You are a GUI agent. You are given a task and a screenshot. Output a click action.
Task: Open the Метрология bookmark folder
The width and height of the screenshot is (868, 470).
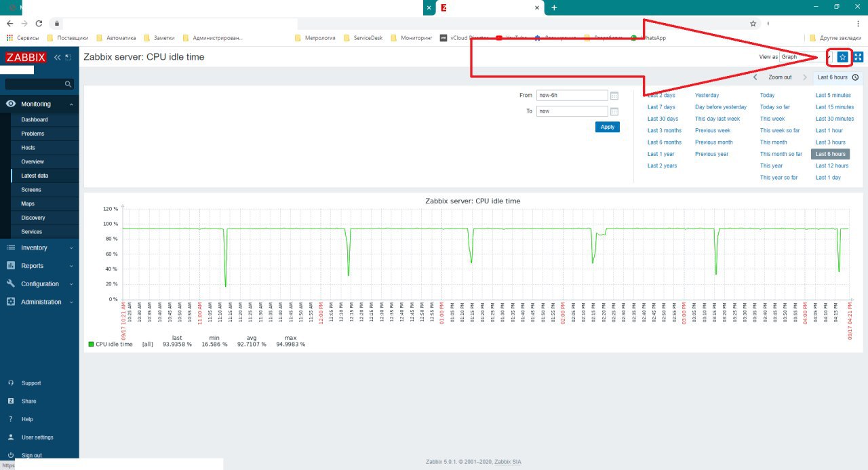[x=315, y=38]
